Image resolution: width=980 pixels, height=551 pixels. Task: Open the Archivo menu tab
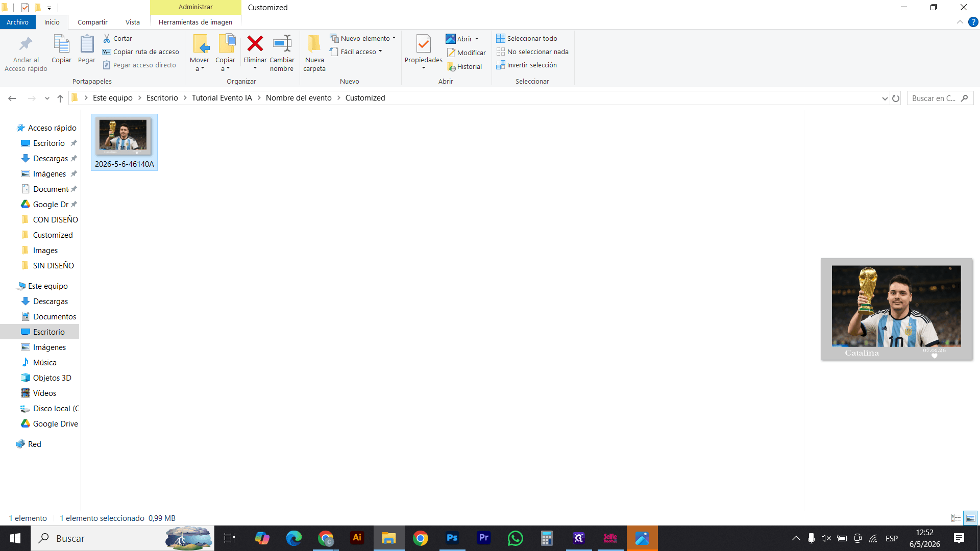click(18, 22)
